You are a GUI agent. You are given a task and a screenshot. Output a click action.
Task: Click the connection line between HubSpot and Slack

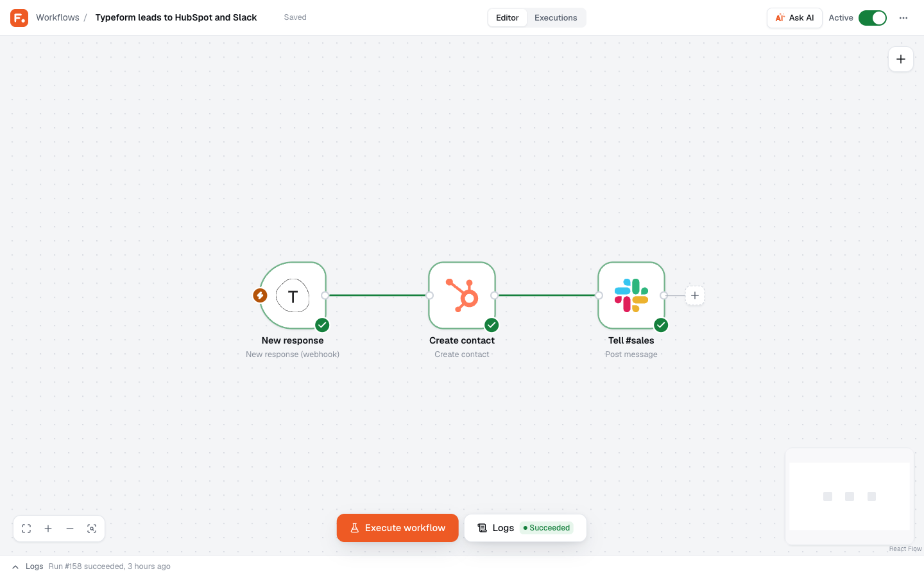click(547, 295)
